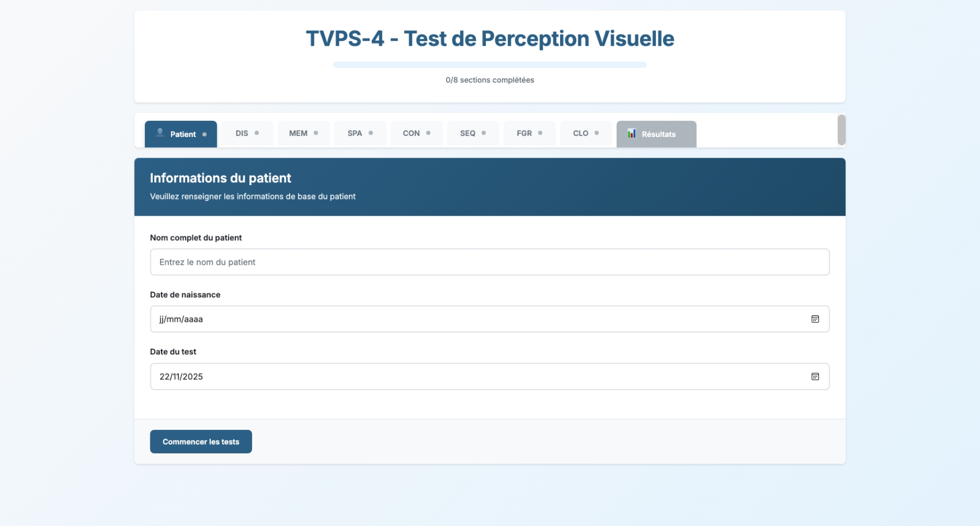Open the CLO section
The width and height of the screenshot is (980, 526).
click(585, 133)
